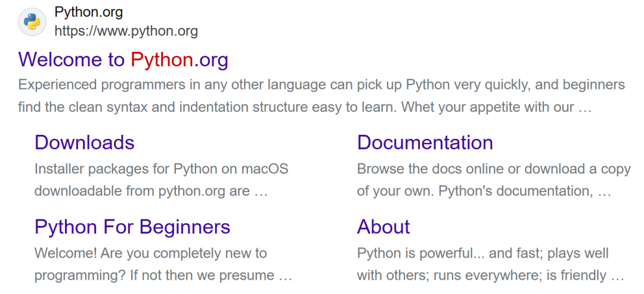Click the 'Experienced programmers in any other language' line
The image size is (644, 294).
tap(321, 85)
